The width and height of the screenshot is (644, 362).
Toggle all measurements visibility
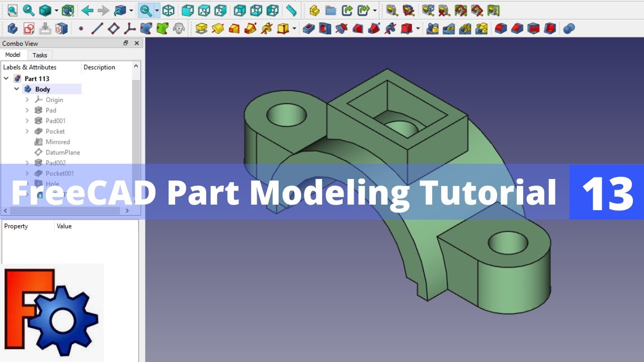[460, 10]
